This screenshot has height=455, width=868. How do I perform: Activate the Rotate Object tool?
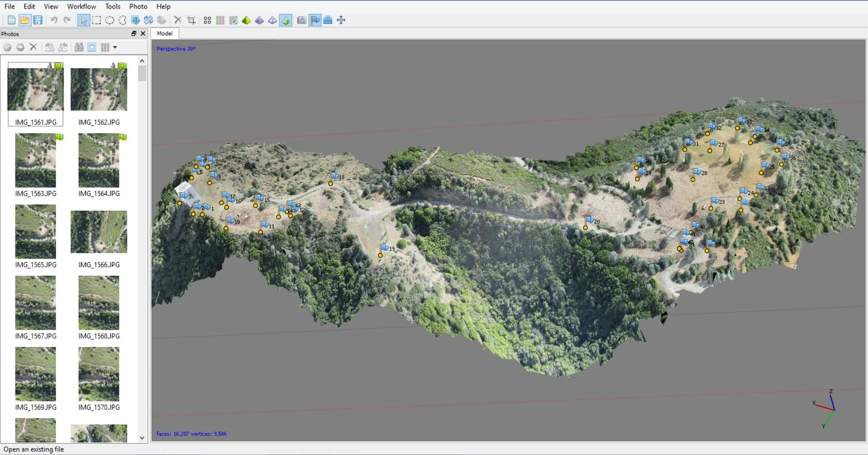pyautogui.click(x=162, y=20)
